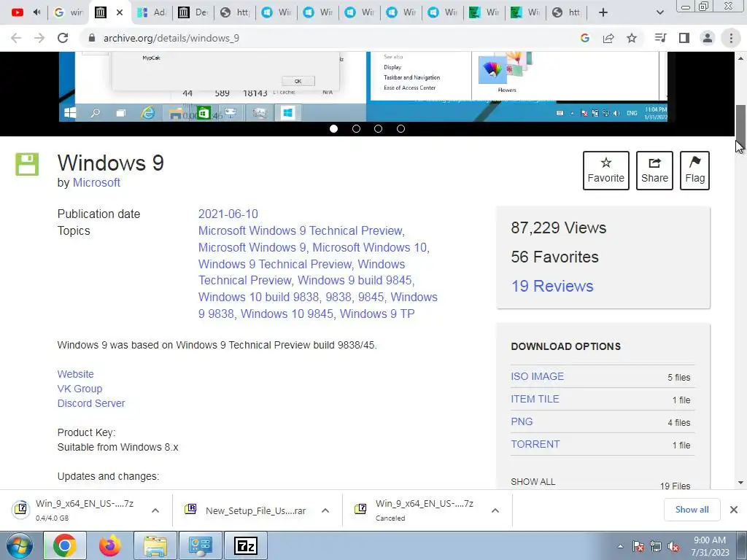Select the third carousel dot
747x560 pixels.
[379, 128]
